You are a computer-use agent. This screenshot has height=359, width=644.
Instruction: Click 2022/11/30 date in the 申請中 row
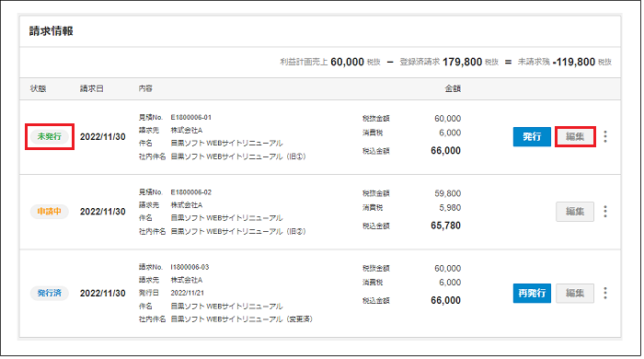click(103, 212)
